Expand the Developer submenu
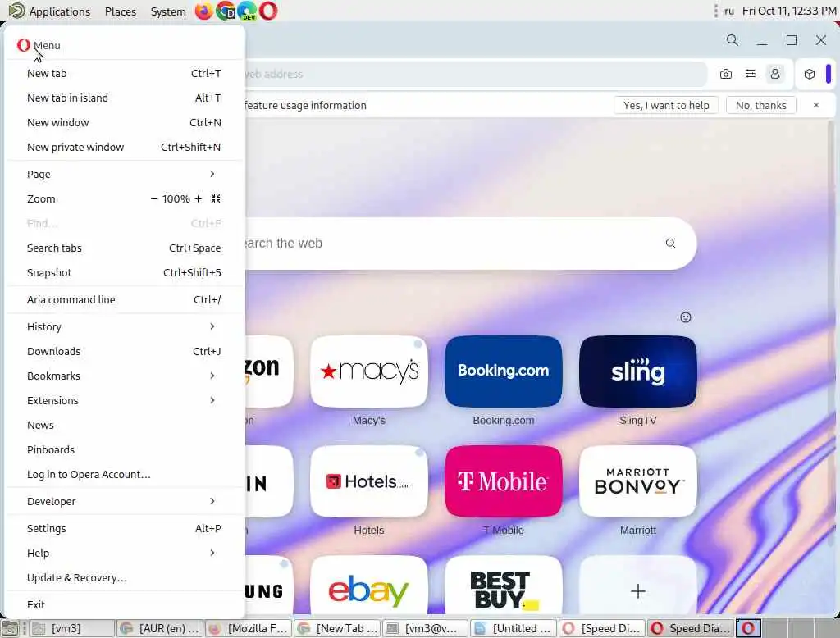The width and height of the screenshot is (840, 638). tap(125, 501)
